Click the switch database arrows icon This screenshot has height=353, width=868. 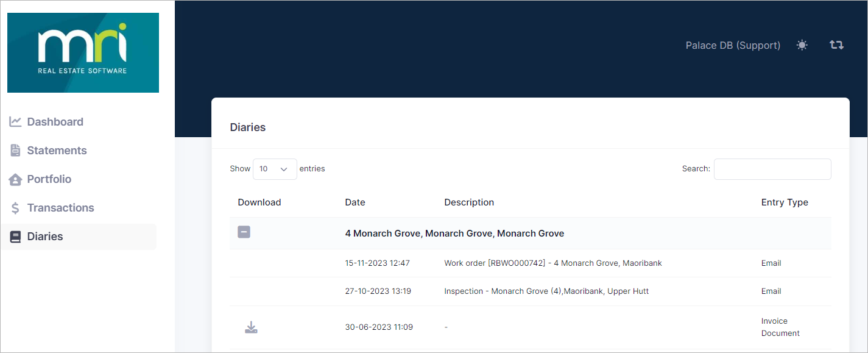837,45
